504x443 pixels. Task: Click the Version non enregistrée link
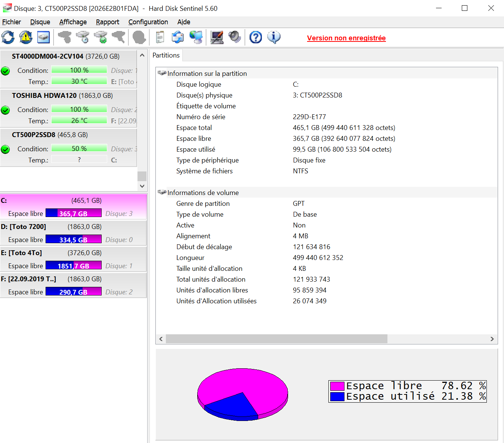[346, 38]
